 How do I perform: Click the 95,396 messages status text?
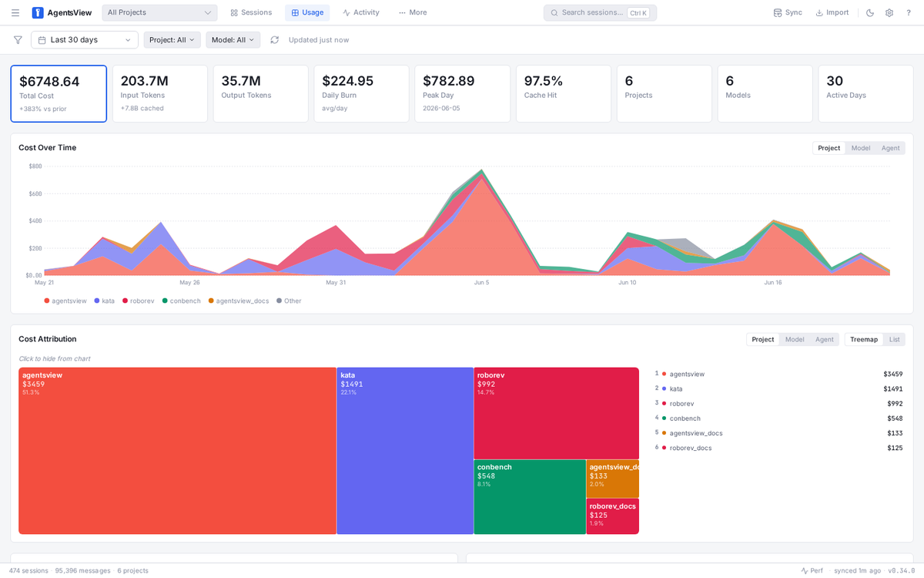point(82,571)
